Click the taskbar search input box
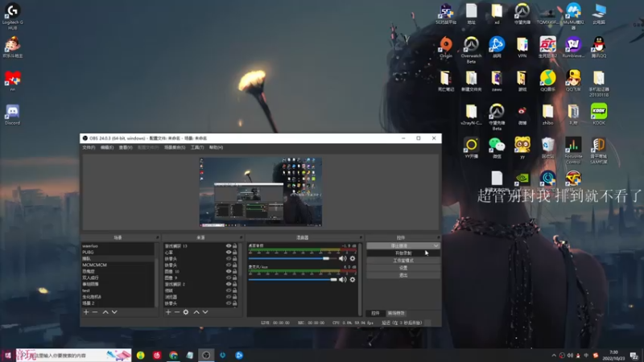The width and height of the screenshot is (644, 362). 73,356
